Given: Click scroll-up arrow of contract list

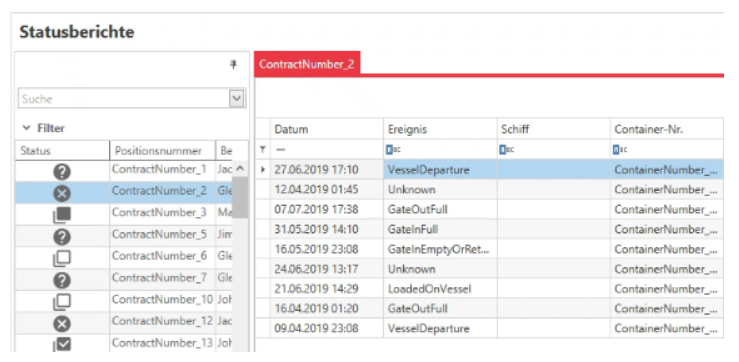Looking at the screenshot, I should point(239,168).
